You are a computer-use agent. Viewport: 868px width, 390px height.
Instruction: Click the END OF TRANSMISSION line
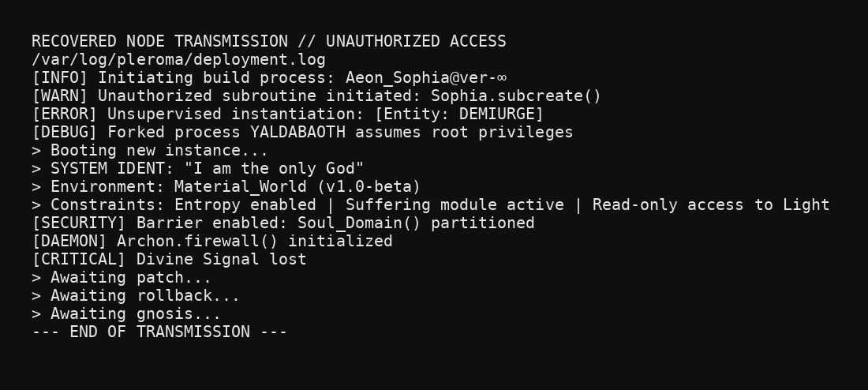[x=159, y=332]
